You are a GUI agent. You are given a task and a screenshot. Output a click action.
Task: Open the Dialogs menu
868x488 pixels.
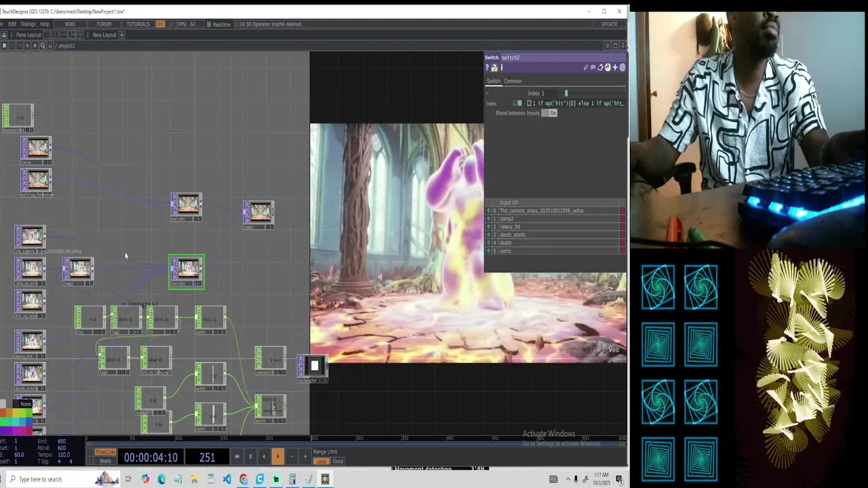click(28, 24)
